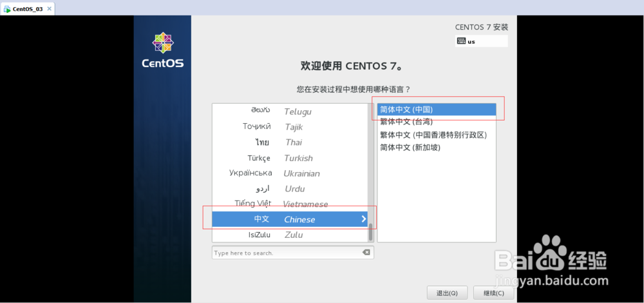Click the 退出(Q) quit button

point(447,293)
